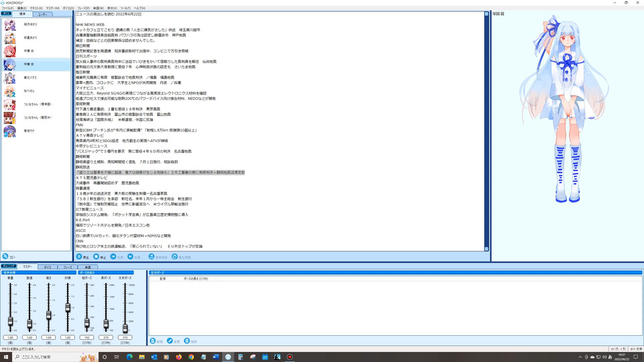This screenshot has height=362, width=644.
Task: Select the 琴葉 茜 voice avatar
Action: coord(10,51)
